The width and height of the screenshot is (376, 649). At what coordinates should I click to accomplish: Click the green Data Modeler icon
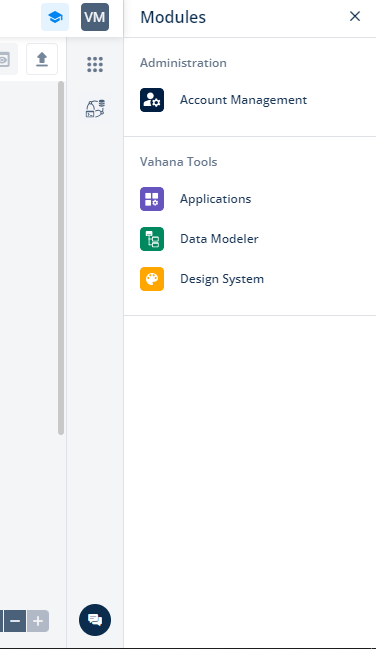click(152, 239)
